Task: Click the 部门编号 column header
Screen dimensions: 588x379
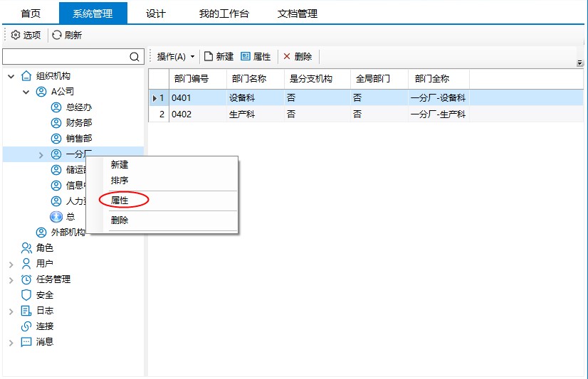Action: point(198,79)
